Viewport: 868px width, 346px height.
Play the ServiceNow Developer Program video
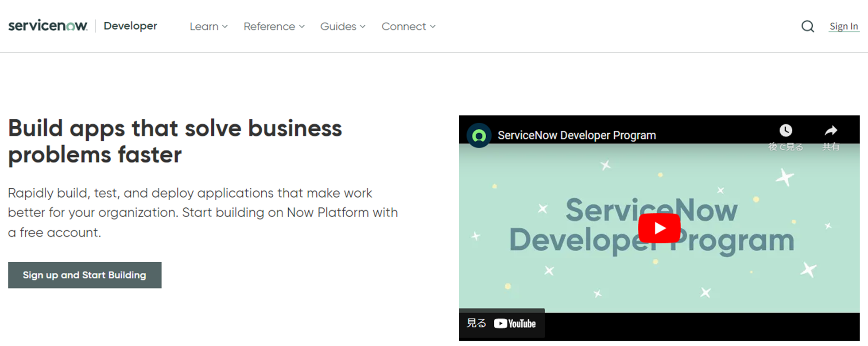point(659,228)
